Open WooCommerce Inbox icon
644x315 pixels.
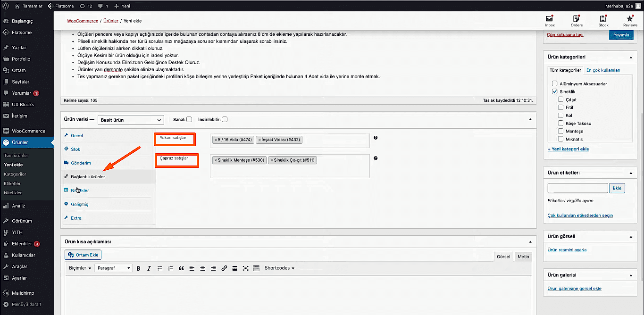(550, 21)
